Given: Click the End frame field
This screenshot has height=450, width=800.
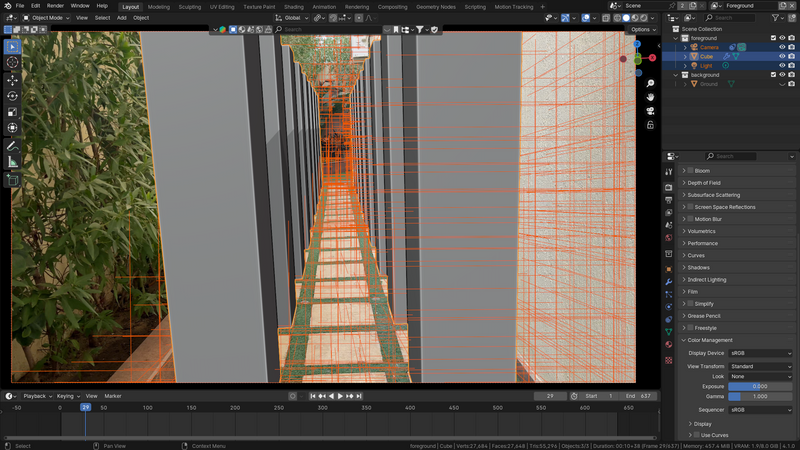Looking at the screenshot, I should click(638, 396).
